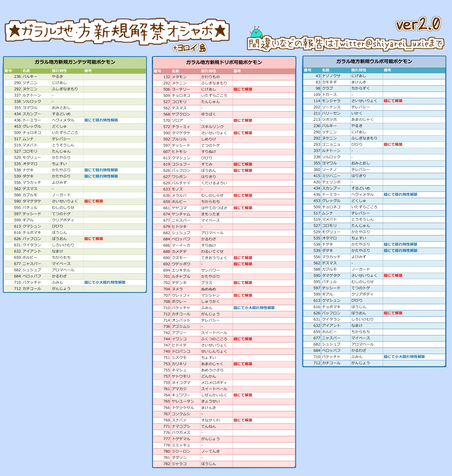Click the 鎧にて解禁 note in the クズモー row

click(243, 258)
